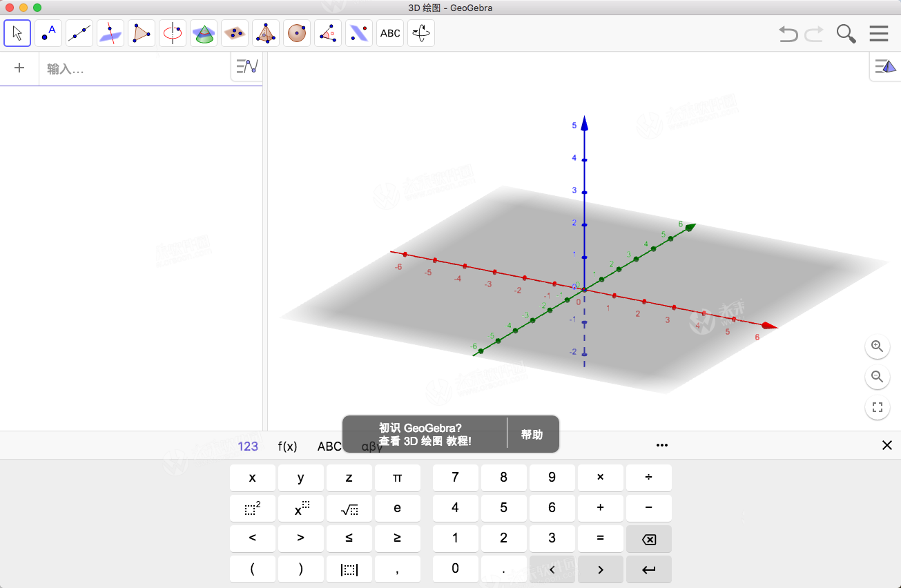Tap the x key
Image resolution: width=901 pixels, height=588 pixels.
[253, 478]
